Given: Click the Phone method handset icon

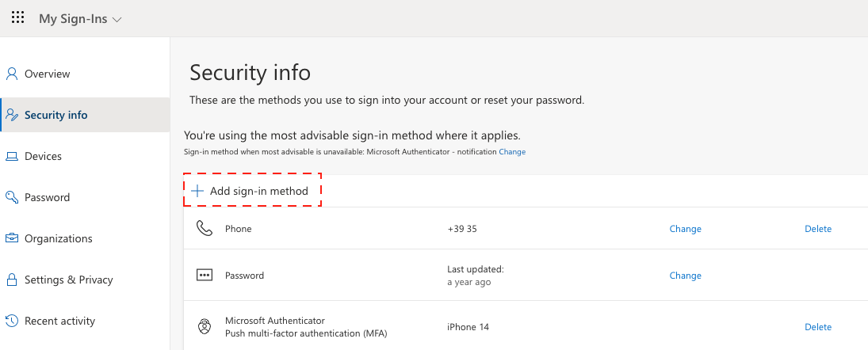Looking at the screenshot, I should (x=205, y=229).
